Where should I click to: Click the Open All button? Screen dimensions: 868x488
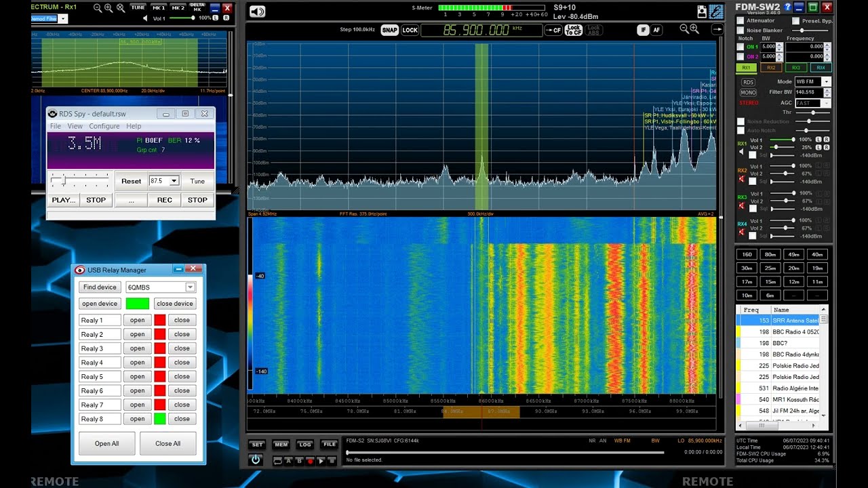pyautogui.click(x=106, y=443)
